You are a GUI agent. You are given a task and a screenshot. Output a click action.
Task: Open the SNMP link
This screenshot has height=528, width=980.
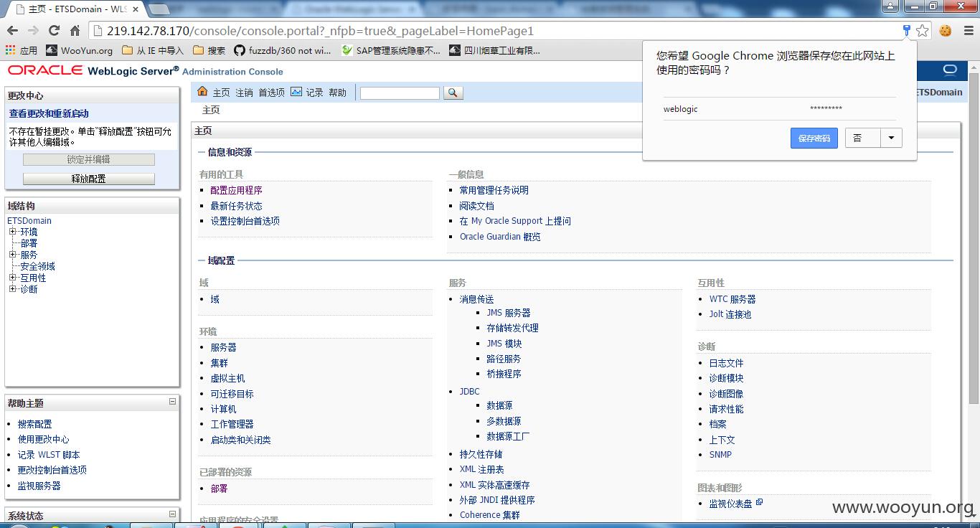[720, 455]
